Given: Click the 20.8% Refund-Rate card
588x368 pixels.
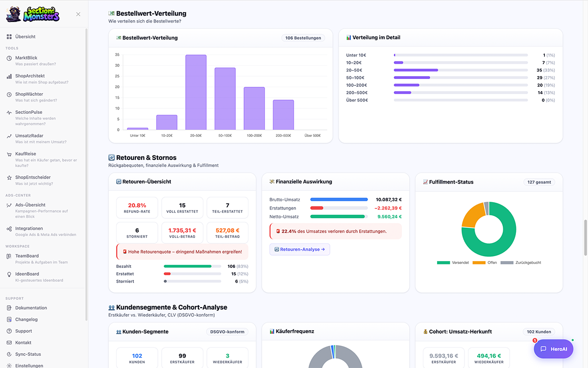Looking at the screenshot, I should coord(137,208).
